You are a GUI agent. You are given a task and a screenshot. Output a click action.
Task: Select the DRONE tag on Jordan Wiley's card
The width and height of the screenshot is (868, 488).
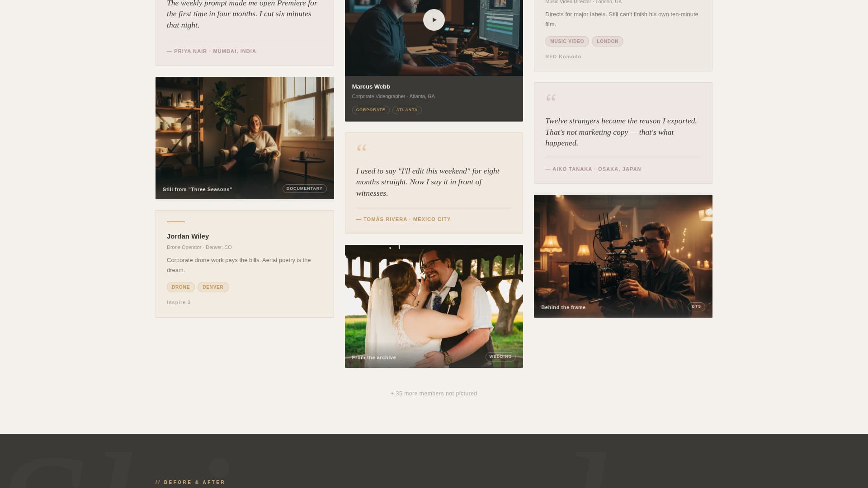point(180,287)
